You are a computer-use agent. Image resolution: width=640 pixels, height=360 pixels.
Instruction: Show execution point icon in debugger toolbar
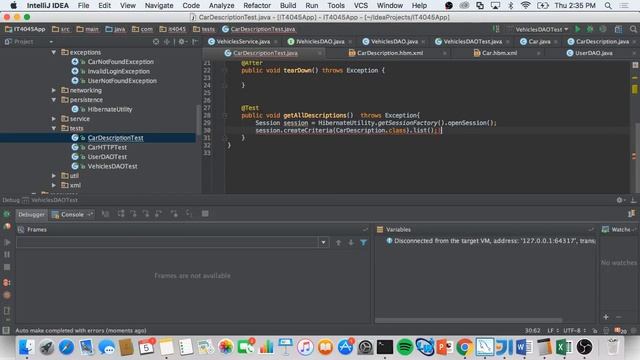coord(105,214)
